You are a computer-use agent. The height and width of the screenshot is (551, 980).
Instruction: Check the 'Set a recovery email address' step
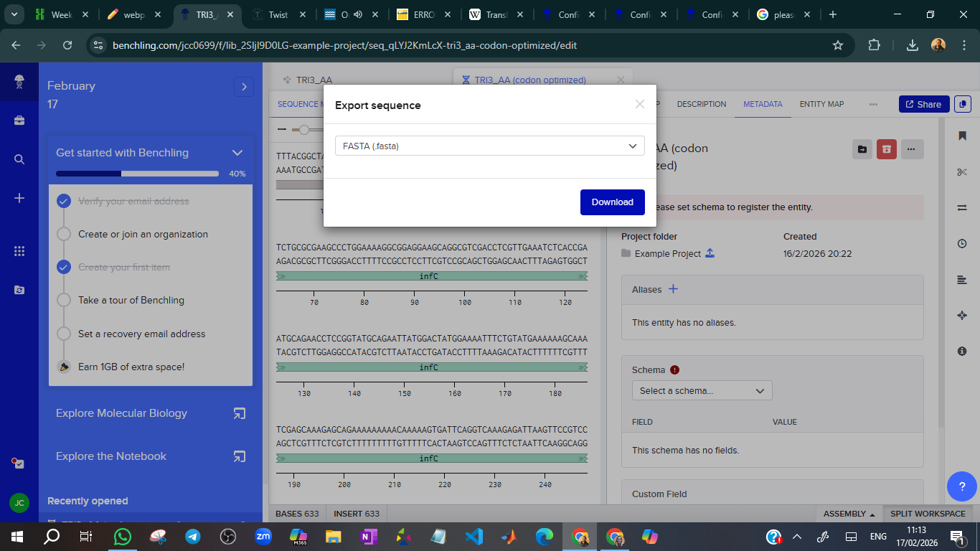pos(64,334)
